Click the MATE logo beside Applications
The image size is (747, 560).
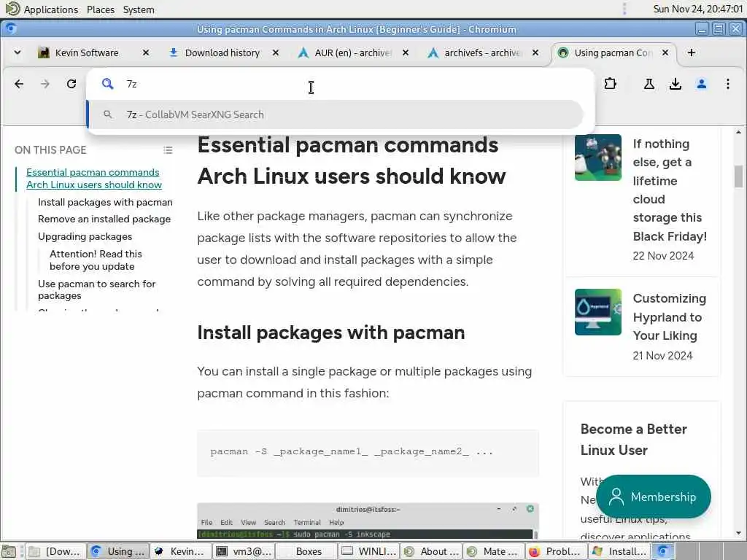tap(12, 9)
